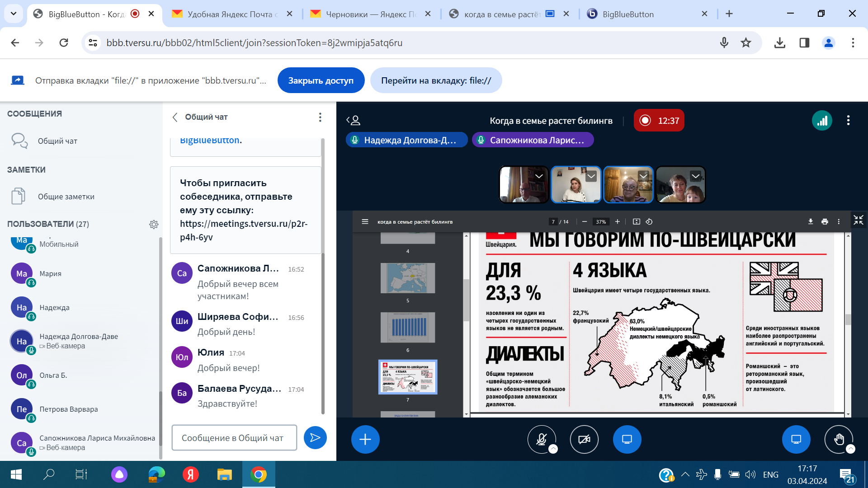The image size is (868, 488).
Task: Download the PDF file
Action: click(x=811, y=221)
